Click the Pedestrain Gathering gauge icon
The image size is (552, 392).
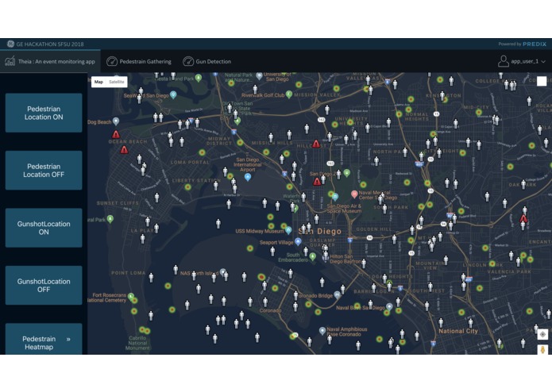pos(112,62)
